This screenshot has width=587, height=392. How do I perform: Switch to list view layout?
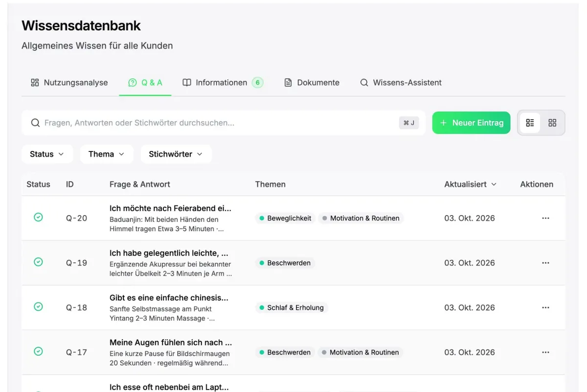click(x=530, y=123)
